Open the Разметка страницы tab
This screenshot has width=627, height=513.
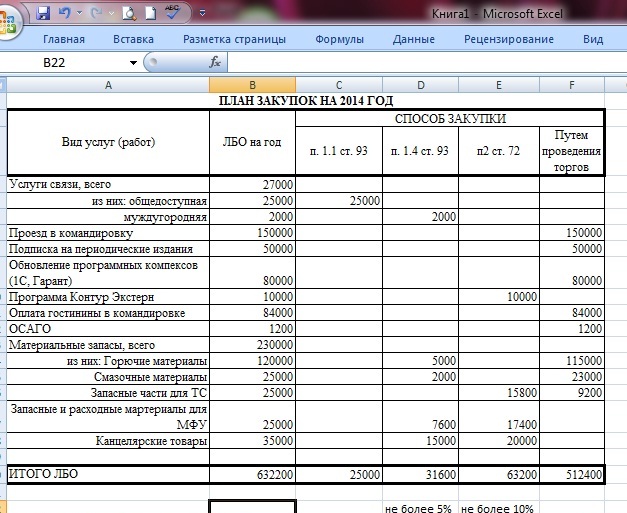234,39
